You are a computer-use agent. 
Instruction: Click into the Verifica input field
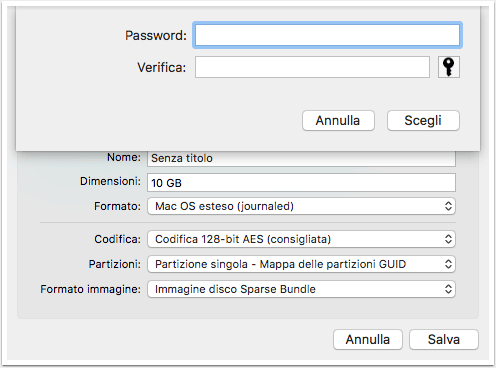tap(312, 67)
